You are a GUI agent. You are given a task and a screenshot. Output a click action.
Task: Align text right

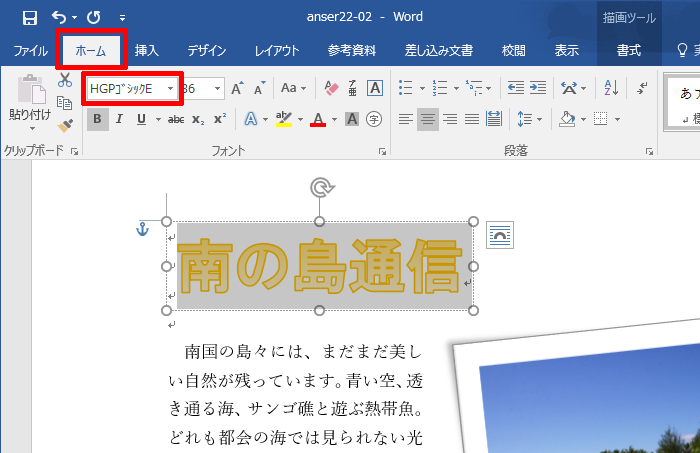pyautogui.click(x=450, y=119)
